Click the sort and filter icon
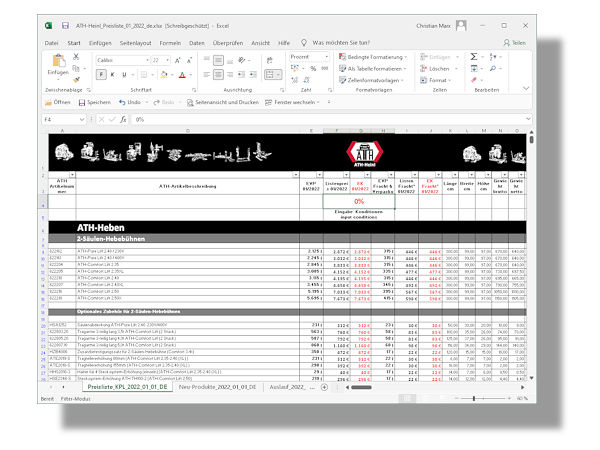The height and width of the screenshot is (450, 600). [493, 57]
